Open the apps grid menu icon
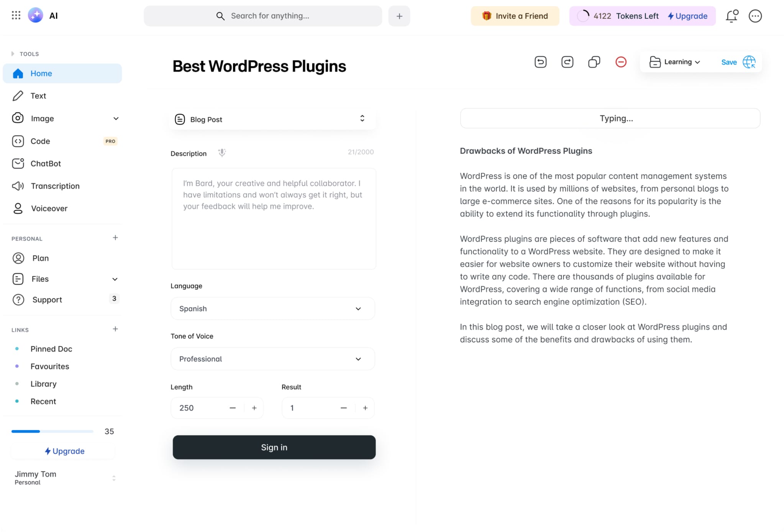This screenshot has width=784, height=532. tap(16, 16)
